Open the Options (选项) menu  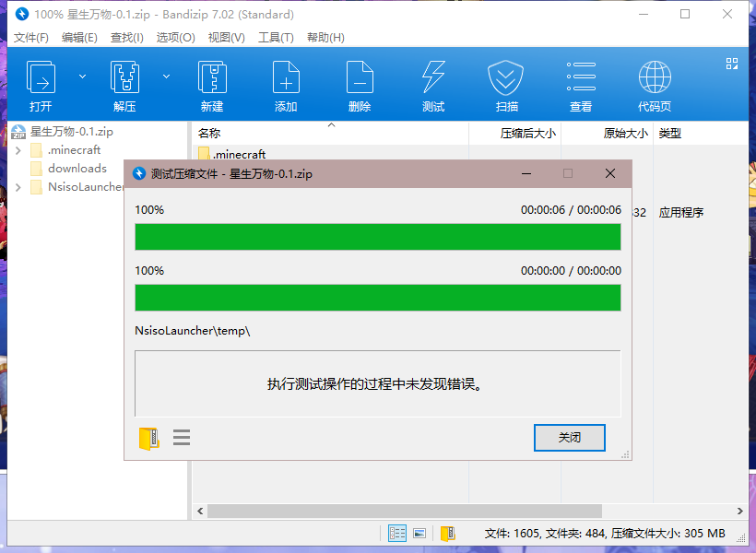175,38
